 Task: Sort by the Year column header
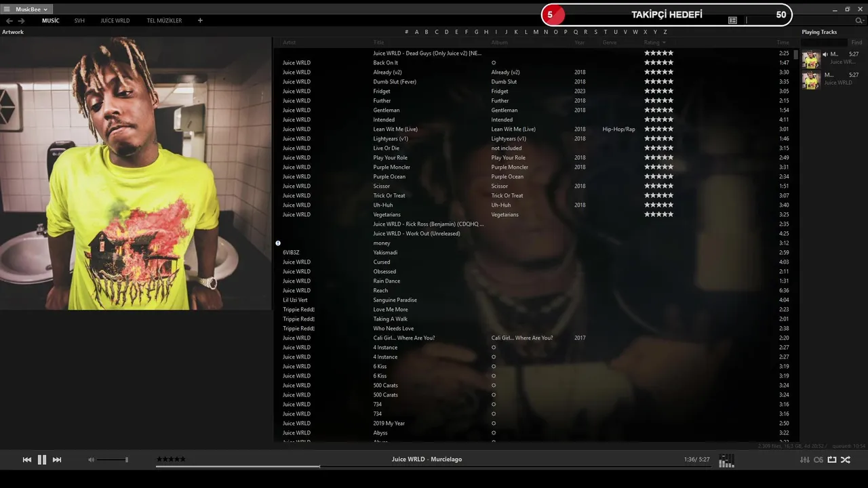click(x=580, y=43)
